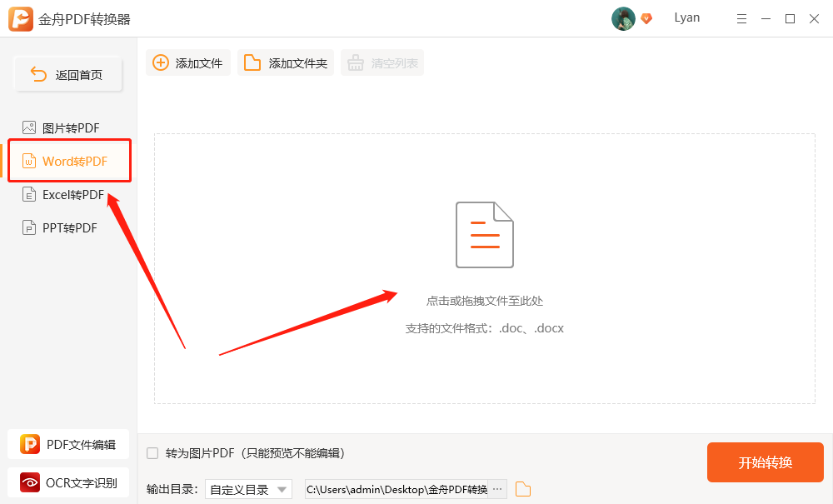This screenshot has width=833, height=504.
Task: Click the 添加文件 add file button
Action: point(188,62)
